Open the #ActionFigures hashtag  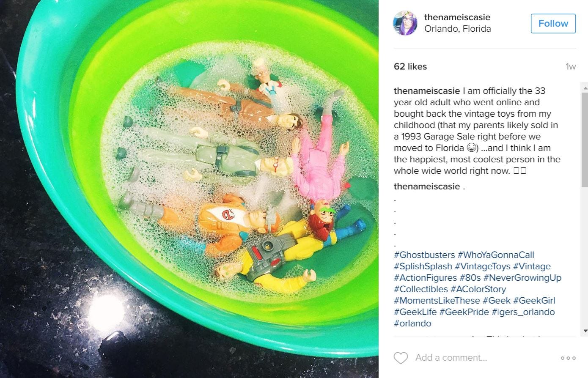(x=426, y=278)
